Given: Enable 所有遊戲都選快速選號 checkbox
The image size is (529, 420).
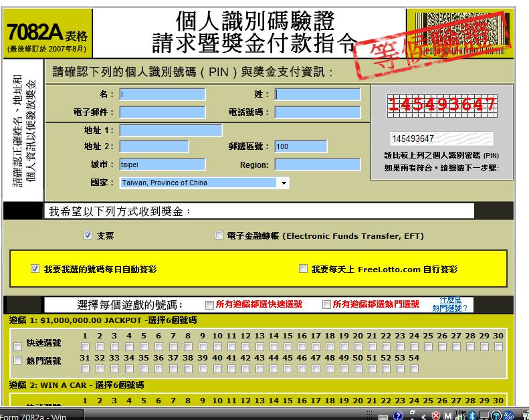Looking at the screenshot, I should [x=209, y=305].
